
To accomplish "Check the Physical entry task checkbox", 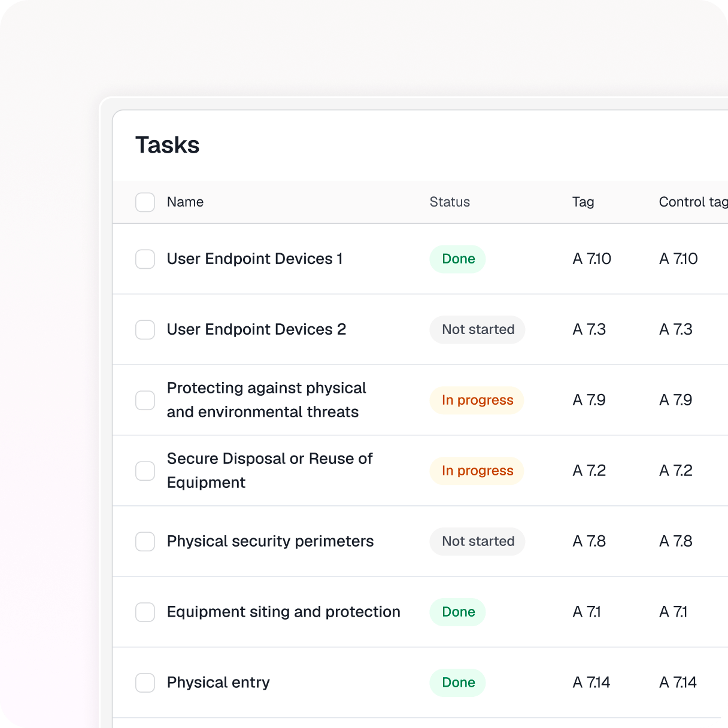I will point(145,683).
